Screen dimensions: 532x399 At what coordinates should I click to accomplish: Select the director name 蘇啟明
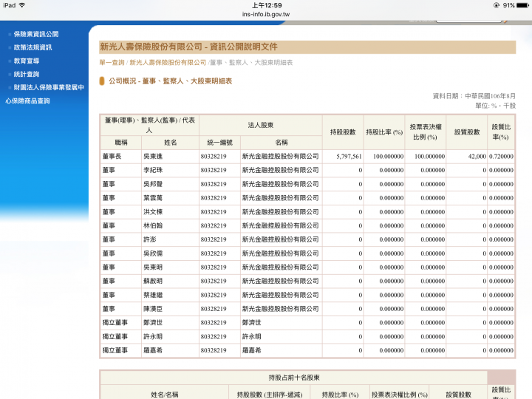tap(153, 281)
